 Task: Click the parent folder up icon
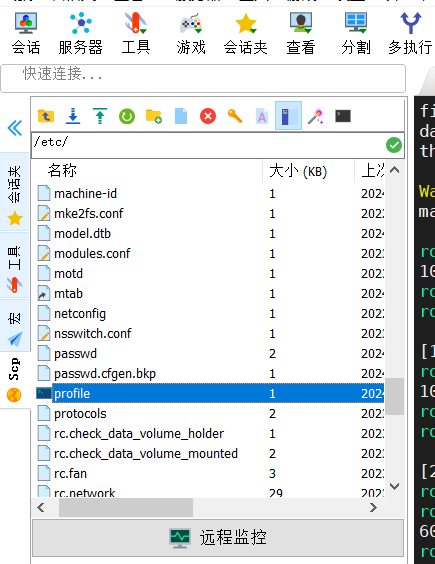[x=46, y=116]
